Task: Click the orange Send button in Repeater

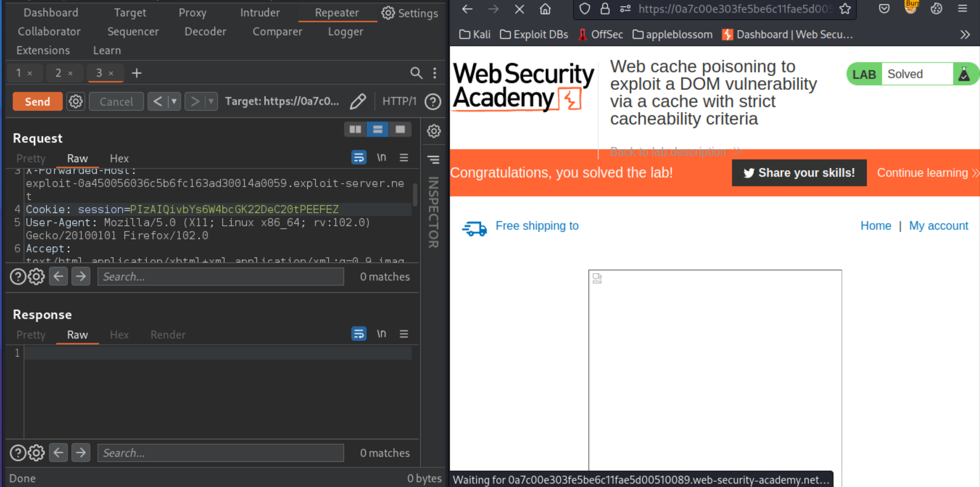Action: click(x=37, y=101)
